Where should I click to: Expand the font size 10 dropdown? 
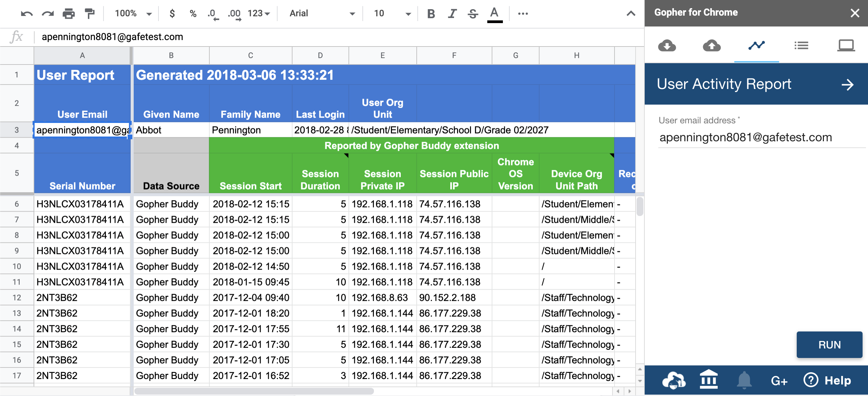click(392, 14)
